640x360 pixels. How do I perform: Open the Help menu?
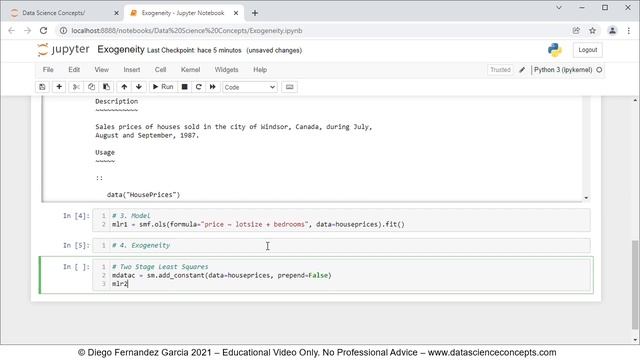pyautogui.click(x=260, y=70)
